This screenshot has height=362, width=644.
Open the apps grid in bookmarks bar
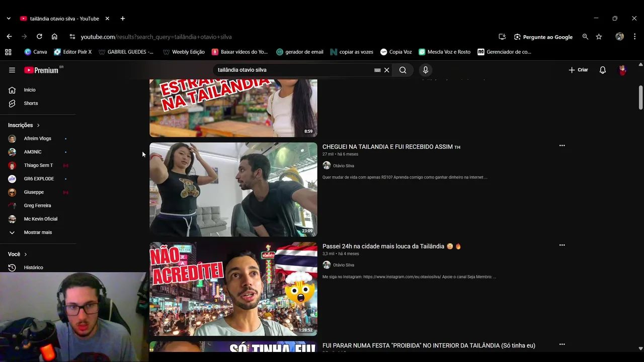(8, 52)
